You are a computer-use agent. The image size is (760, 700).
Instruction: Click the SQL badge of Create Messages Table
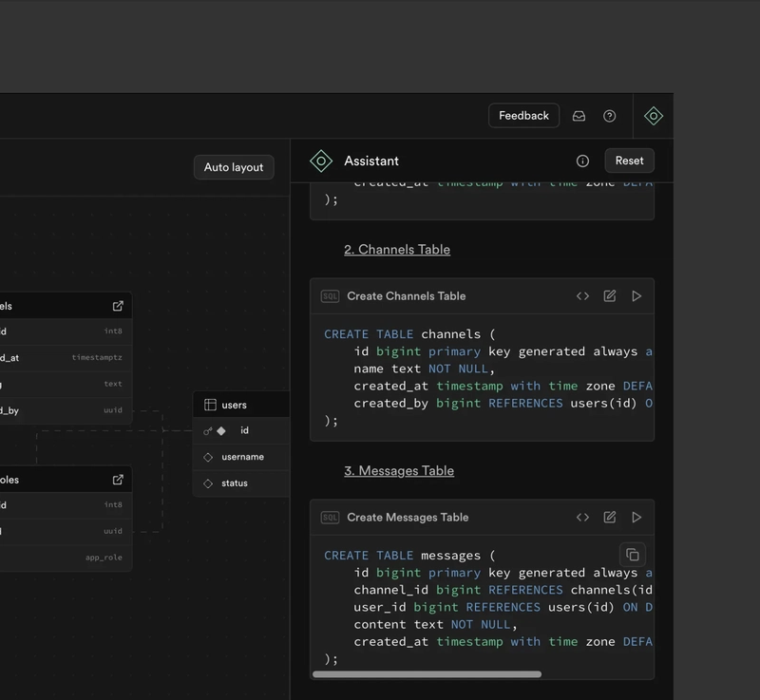(330, 518)
